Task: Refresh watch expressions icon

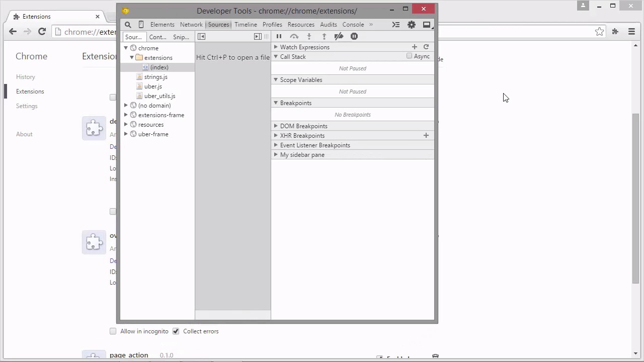Action: (426, 47)
